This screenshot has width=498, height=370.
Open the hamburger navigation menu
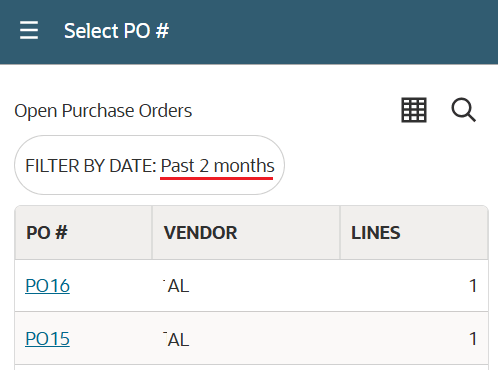[x=29, y=30]
